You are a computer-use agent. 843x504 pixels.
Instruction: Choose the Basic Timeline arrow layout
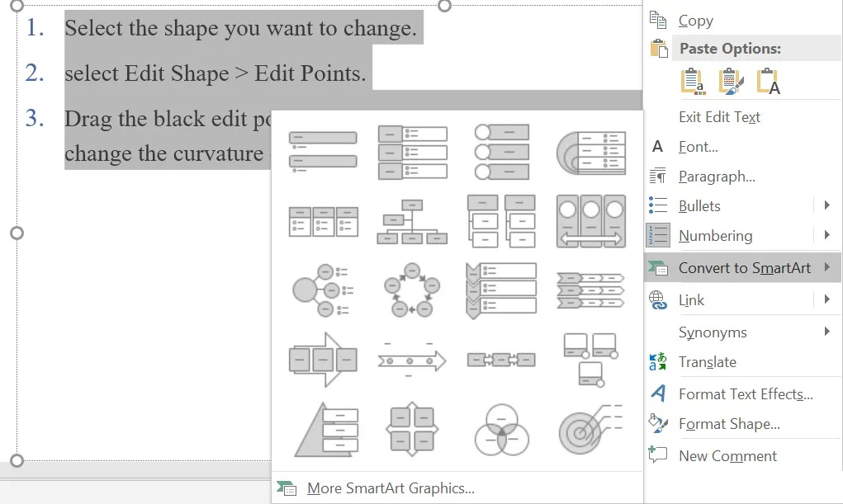412,360
